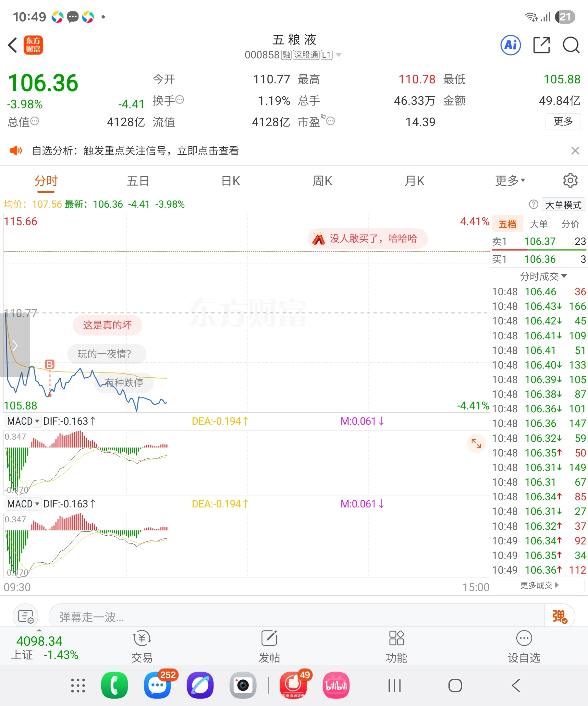Go back with the left arrow
Image resolution: width=588 pixels, height=706 pixels.
[x=12, y=45]
